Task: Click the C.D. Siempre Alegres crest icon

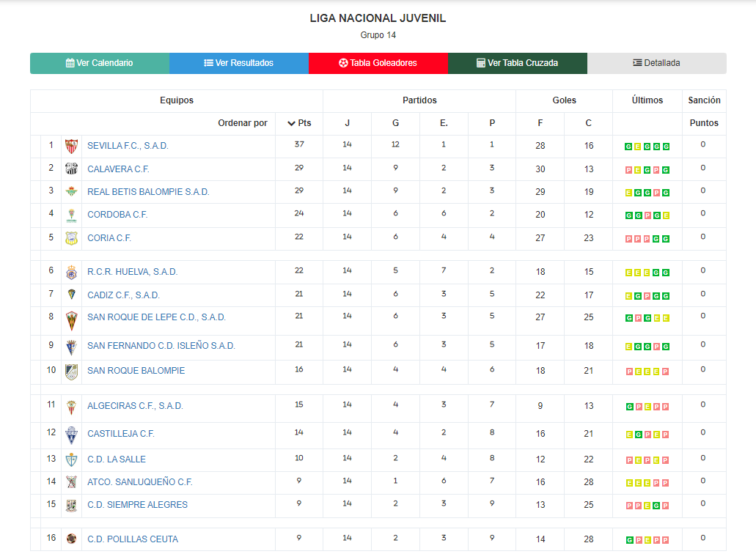Action: click(71, 506)
